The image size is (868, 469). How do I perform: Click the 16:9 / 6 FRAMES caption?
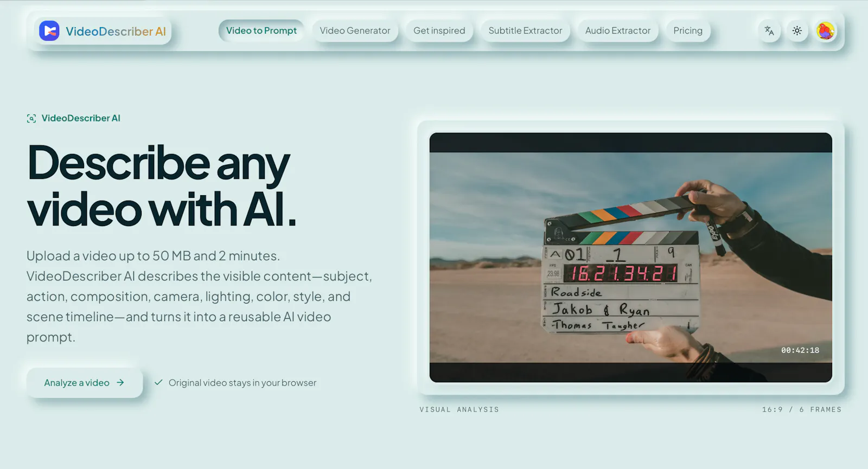tap(802, 409)
